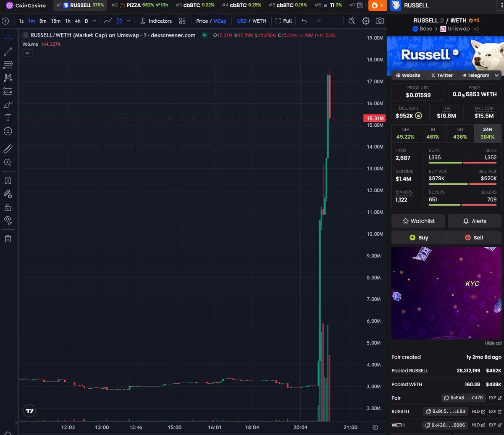Screen dimensions: 504x435
Task: Undo the last chart action
Action: click(x=304, y=21)
